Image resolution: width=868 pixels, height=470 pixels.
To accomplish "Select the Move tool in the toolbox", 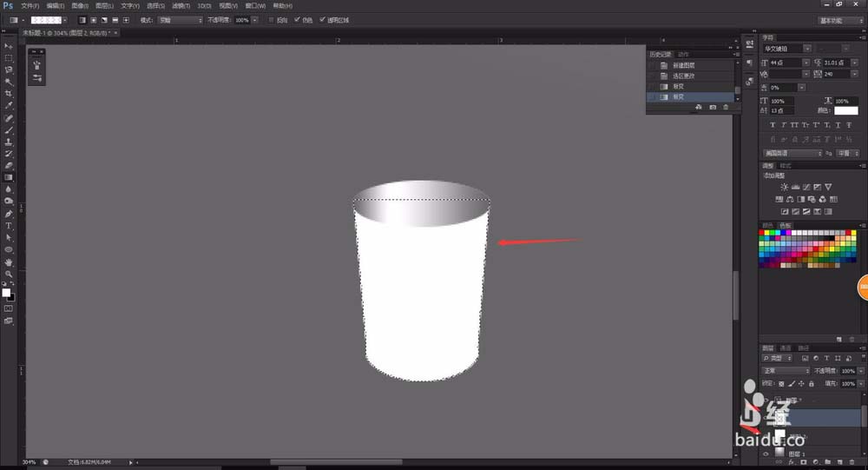I will [9, 45].
